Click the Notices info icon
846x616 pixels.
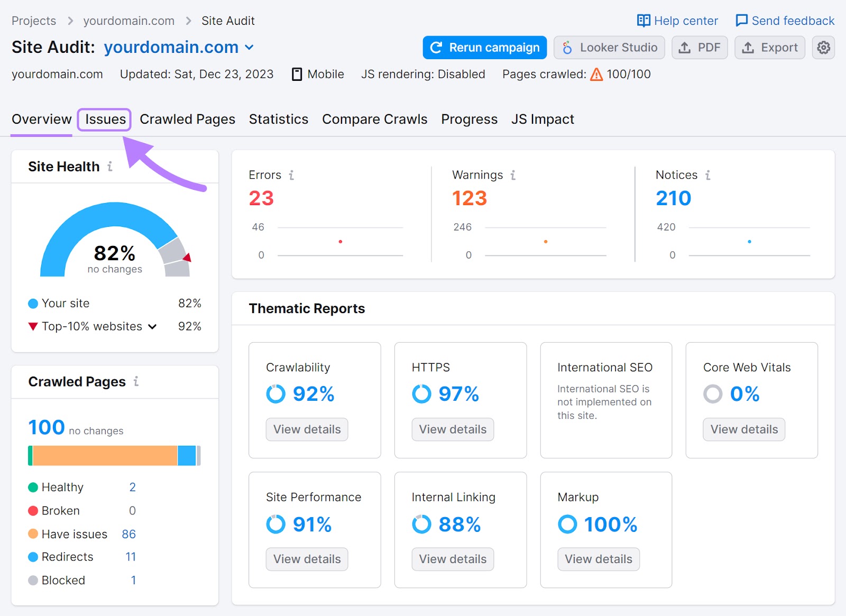tap(708, 175)
